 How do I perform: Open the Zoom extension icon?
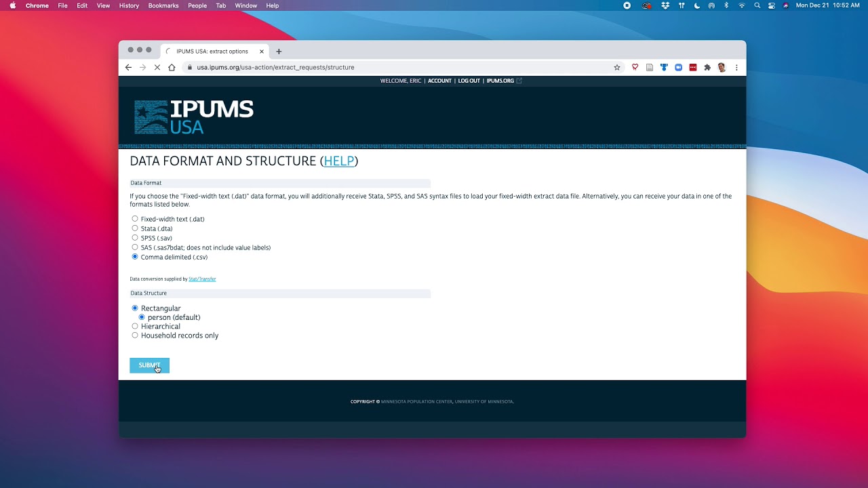[x=678, y=67]
